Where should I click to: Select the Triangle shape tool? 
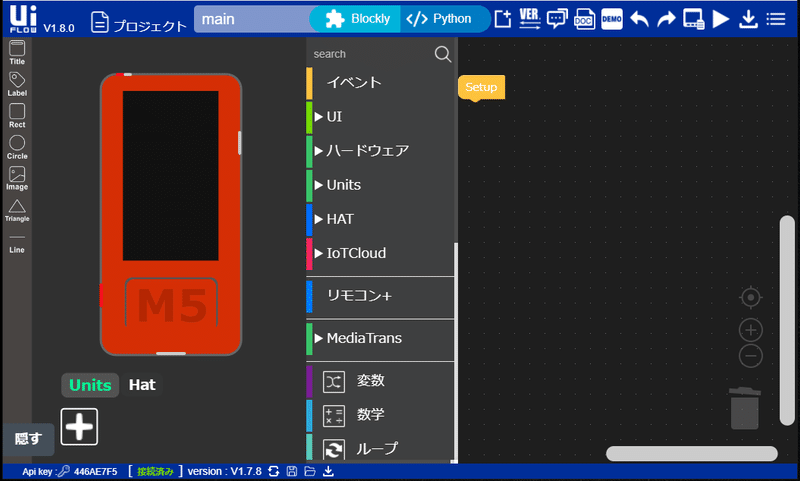17,210
